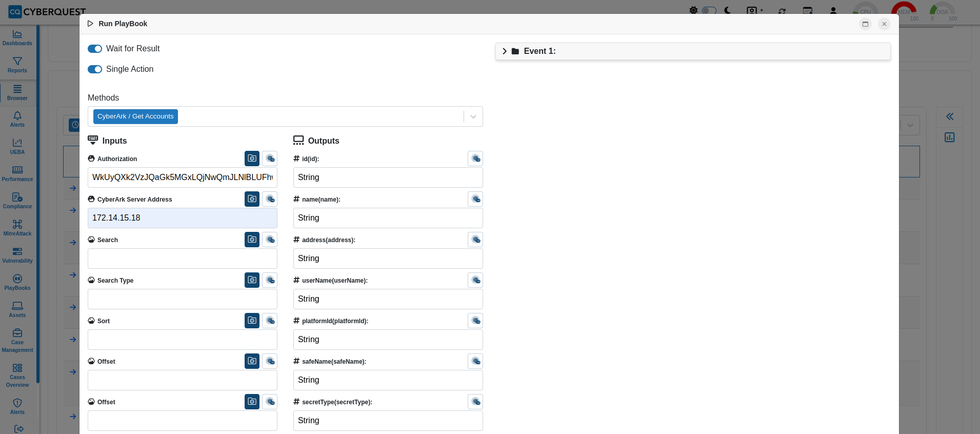
Task: Select the CyberArk / Get Accounts chip
Action: tap(135, 116)
